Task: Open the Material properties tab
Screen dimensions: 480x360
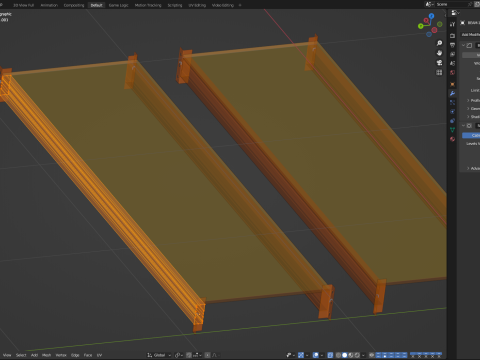Action: tap(452, 139)
